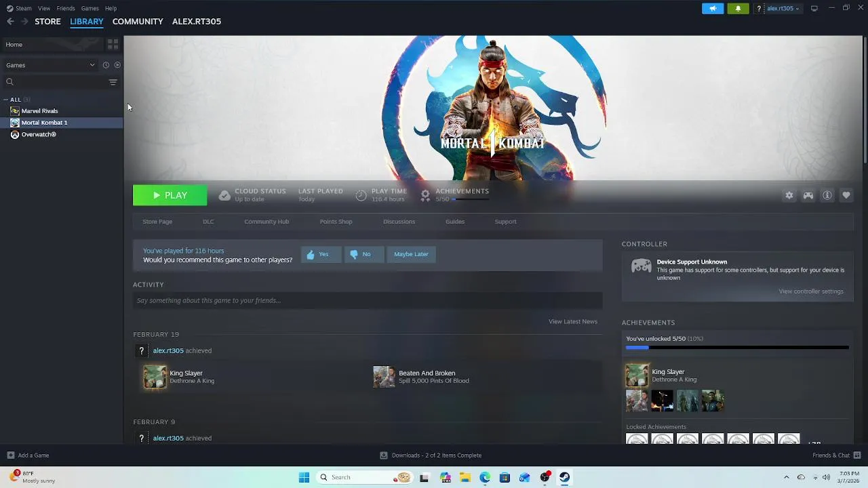Select Marvel Rivals in the library list
The width and height of the screenshot is (868, 488).
pos(61,111)
